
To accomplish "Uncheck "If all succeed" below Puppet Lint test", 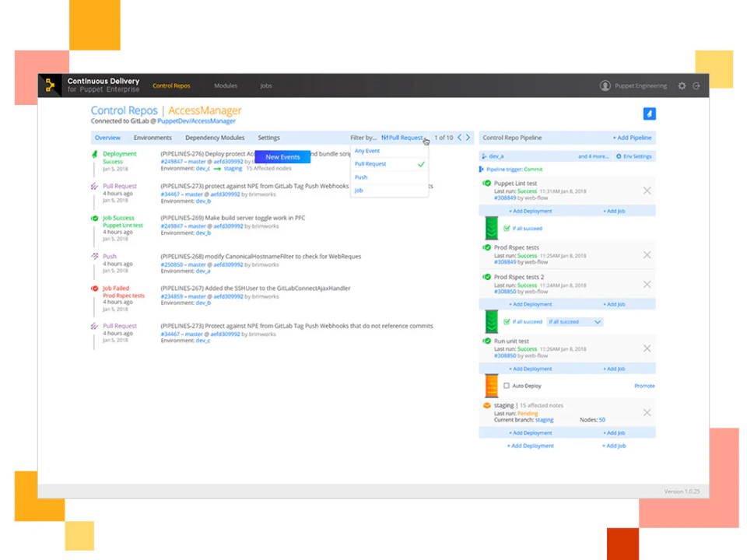I will 507,228.
